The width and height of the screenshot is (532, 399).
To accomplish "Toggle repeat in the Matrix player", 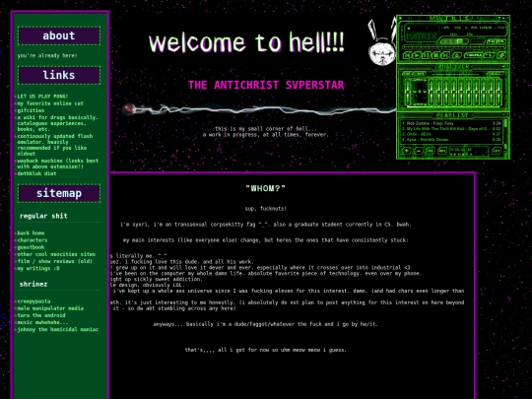I will click(489, 55).
